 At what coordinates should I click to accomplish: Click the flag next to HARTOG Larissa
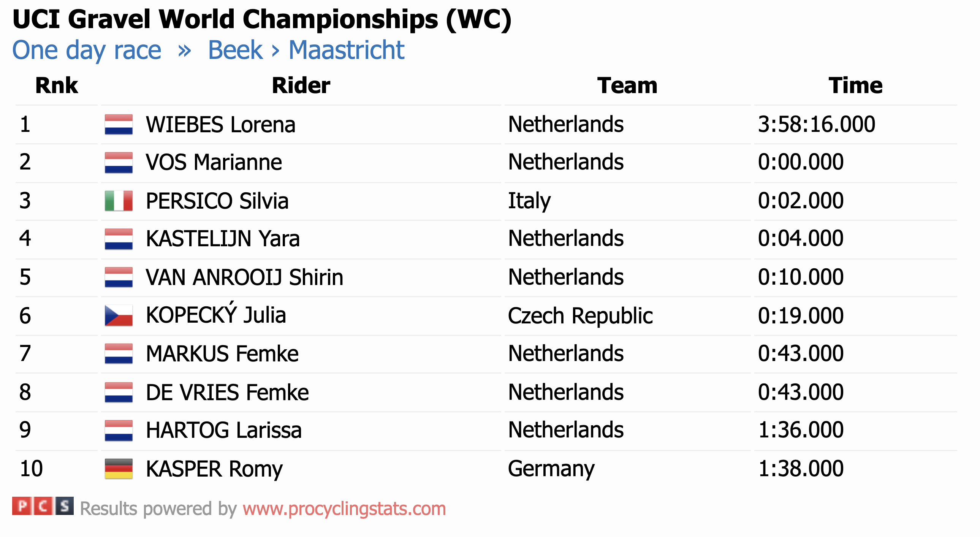pos(119,430)
